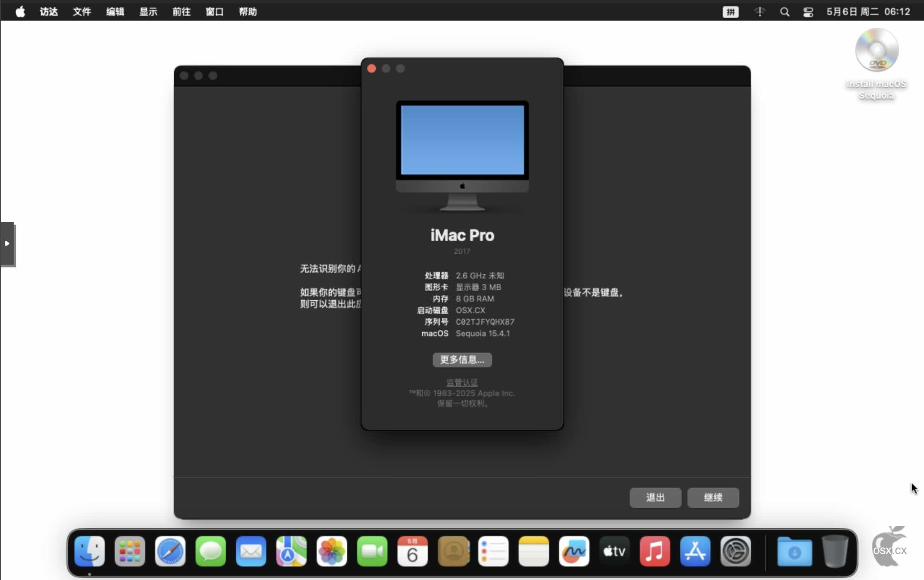
Task: Open Downloads folder in the Dock
Action: pyautogui.click(x=794, y=551)
